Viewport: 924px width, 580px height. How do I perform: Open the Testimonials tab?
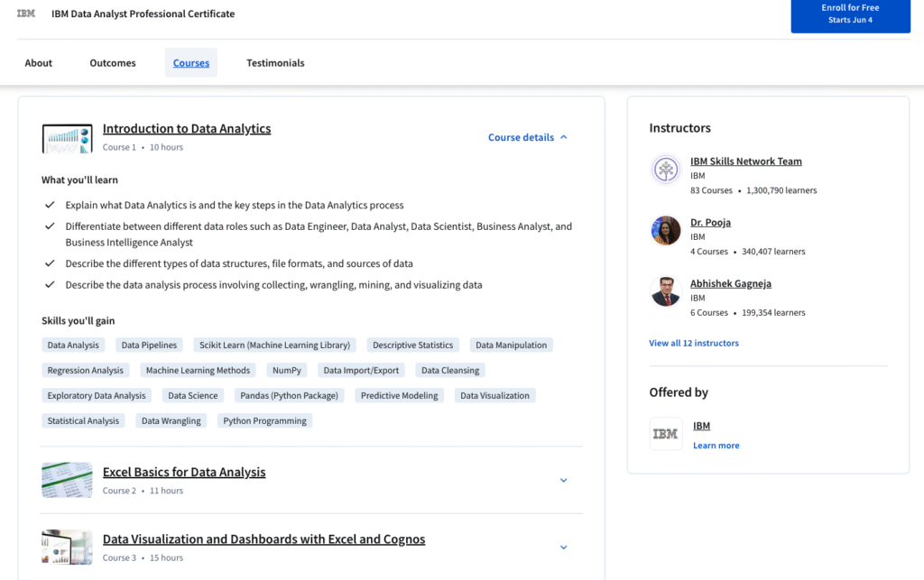click(x=275, y=63)
